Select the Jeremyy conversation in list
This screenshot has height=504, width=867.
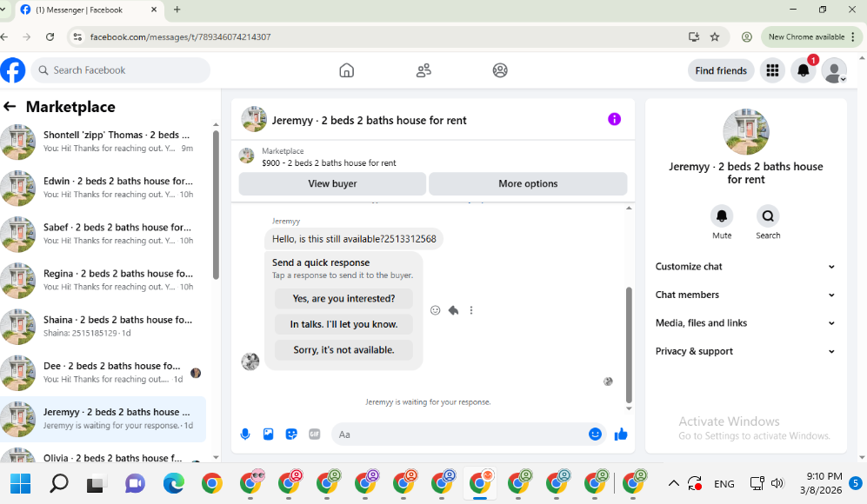click(103, 419)
